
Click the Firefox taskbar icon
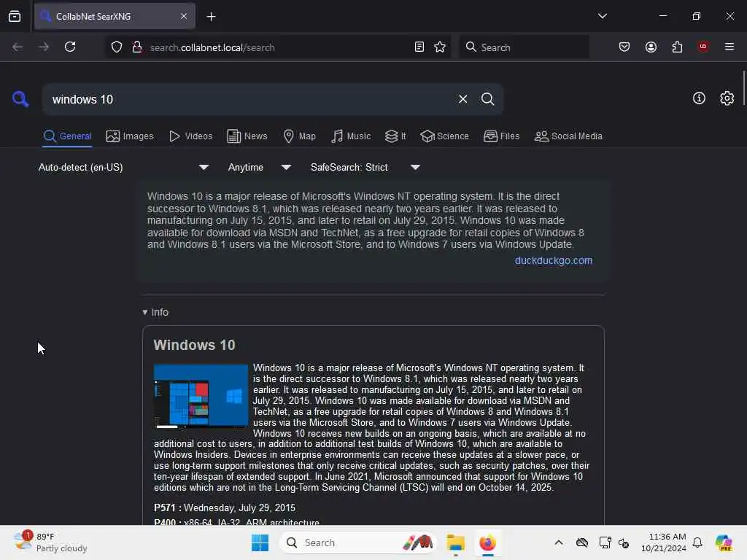[487, 542]
